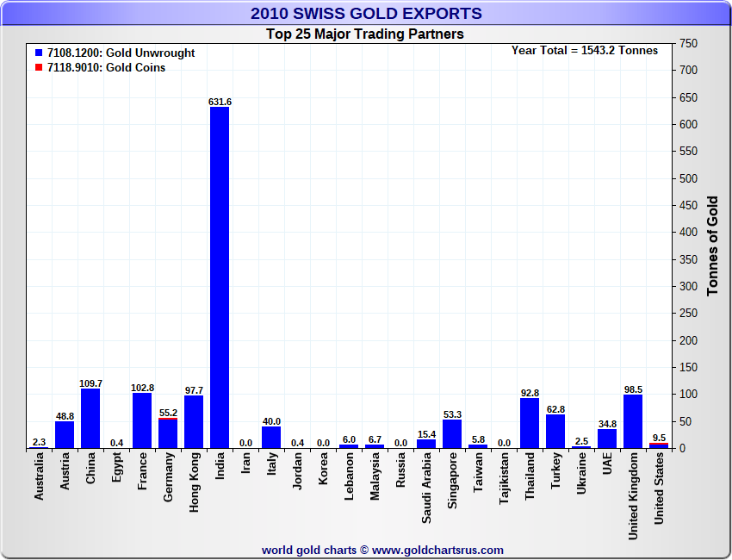The width and height of the screenshot is (732, 560).
Task: Click the 9.5 value above United States
Action: coord(659,438)
